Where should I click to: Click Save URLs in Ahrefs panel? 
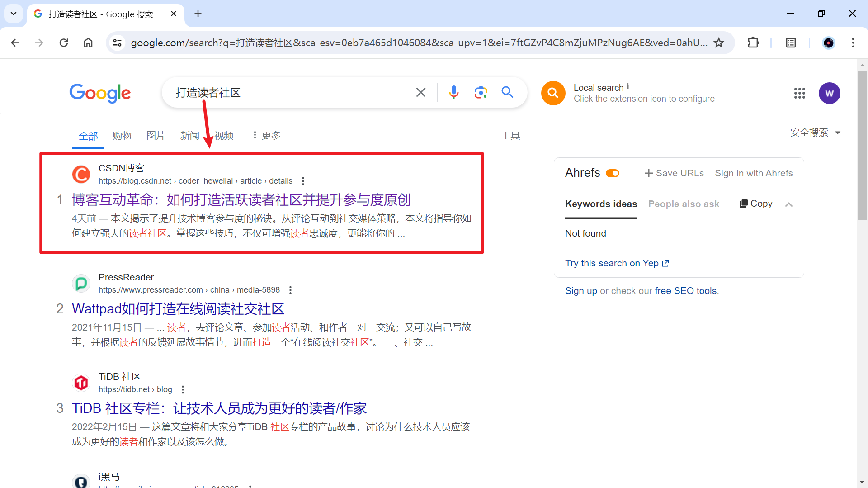coord(674,173)
